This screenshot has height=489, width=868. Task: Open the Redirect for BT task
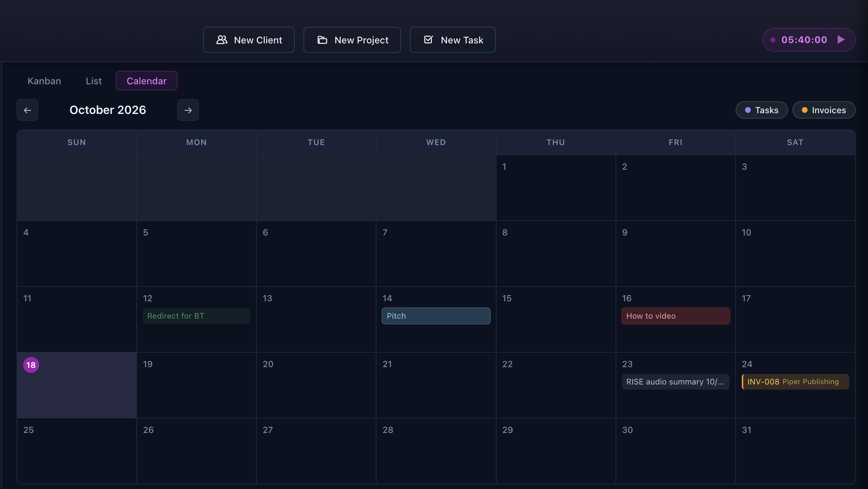click(196, 316)
